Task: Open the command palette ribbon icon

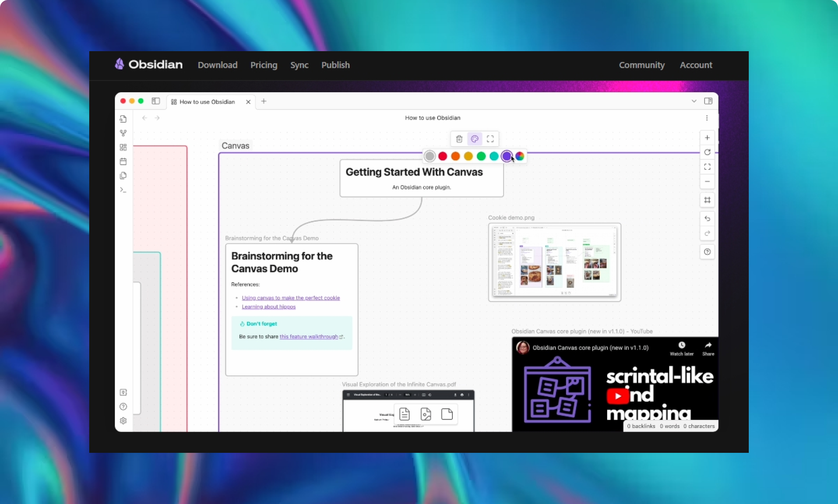Action: [x=123, y=190]
